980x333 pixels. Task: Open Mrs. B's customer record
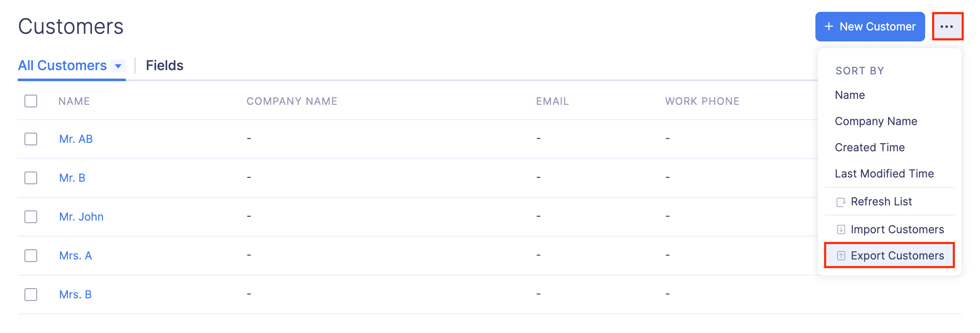[x=75, y=295]
